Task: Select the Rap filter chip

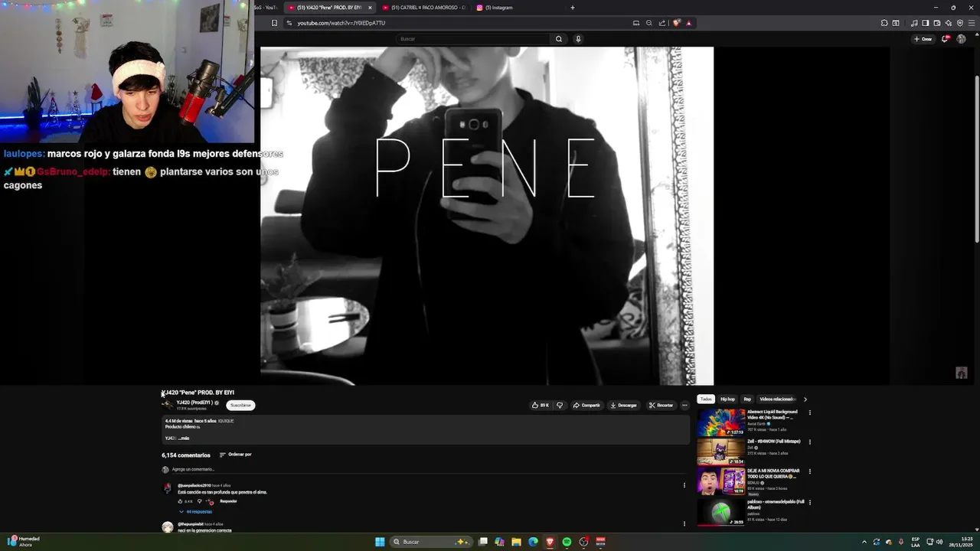Action: point(747,399)
